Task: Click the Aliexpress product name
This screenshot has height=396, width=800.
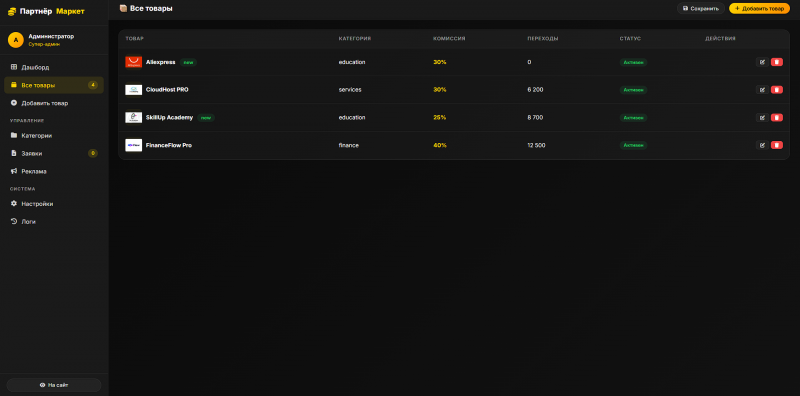Action: tap(161, 62)
